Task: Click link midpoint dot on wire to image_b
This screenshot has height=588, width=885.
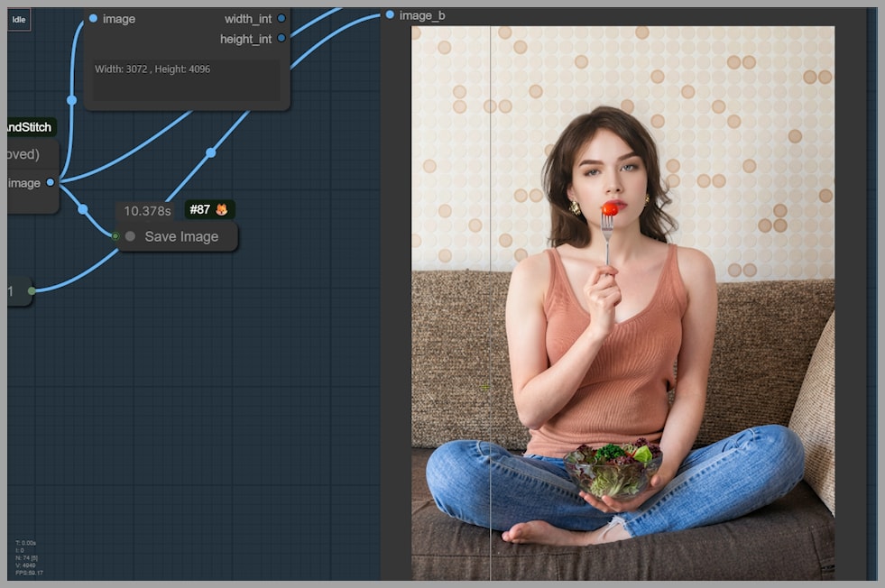Action: [x=210, y=152]
